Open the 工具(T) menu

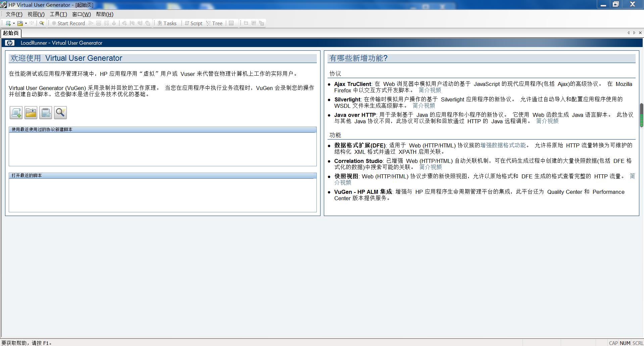[x=58, y=14]
